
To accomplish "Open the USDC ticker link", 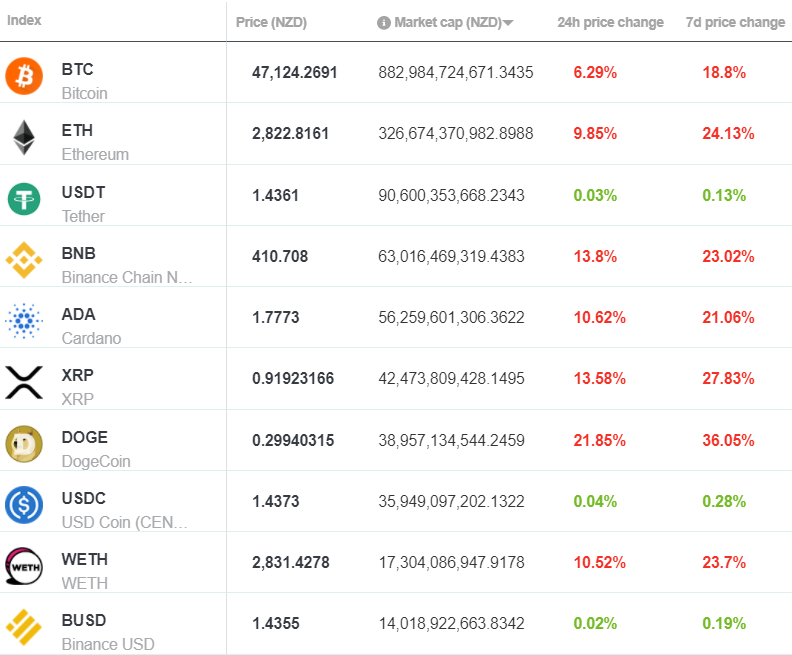I will [83, 498].
